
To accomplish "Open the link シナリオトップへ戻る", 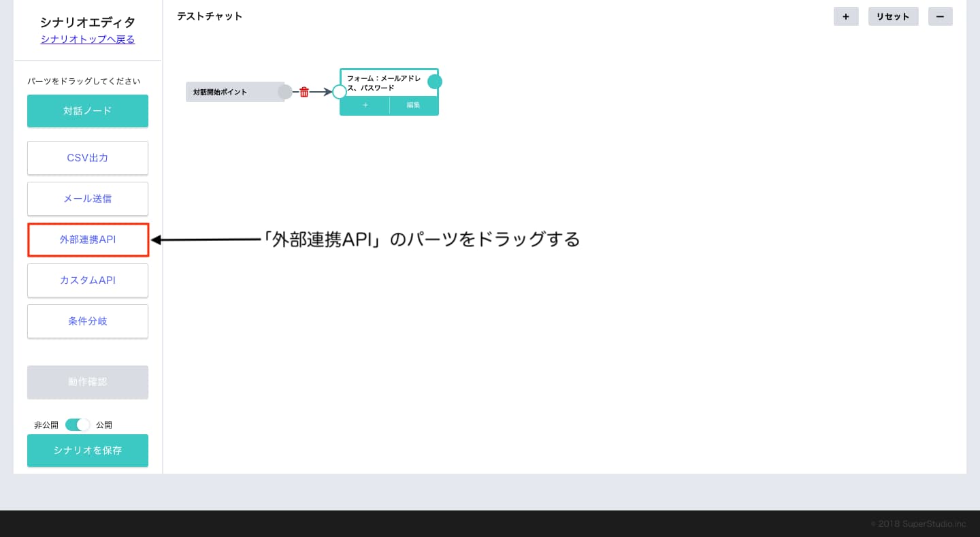I will tap(87, 39).
